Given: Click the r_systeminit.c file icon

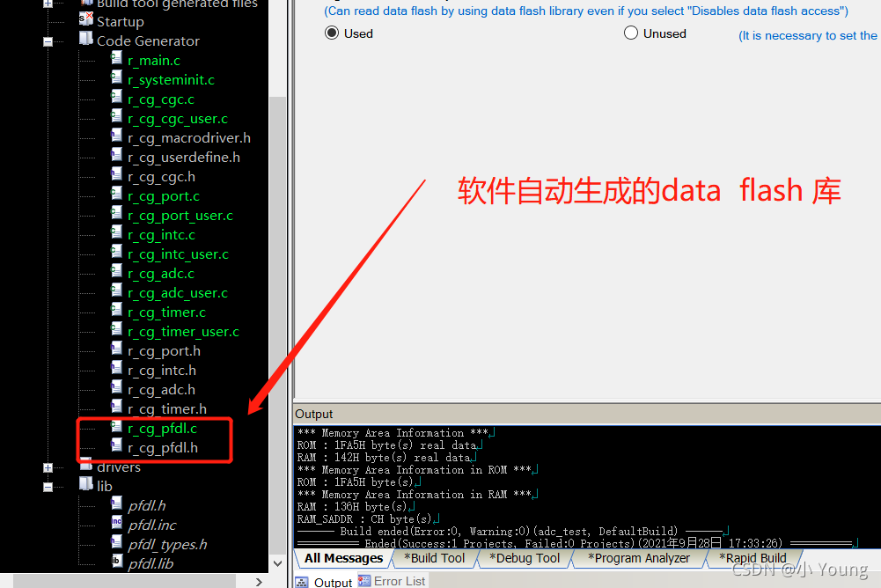Looking at the screenshot, I should [x=116, y=77].
